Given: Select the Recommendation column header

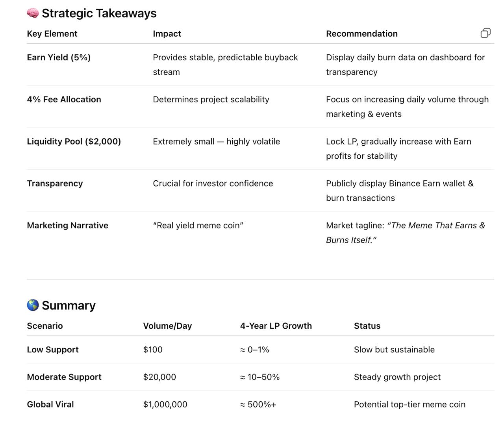Looking at the screenshot, I should [361, 34].
